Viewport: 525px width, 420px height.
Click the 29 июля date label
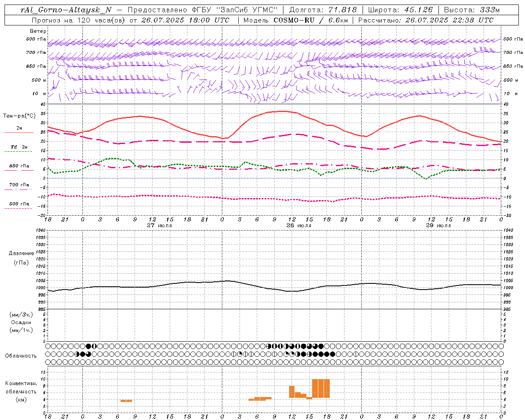point(438,226)
